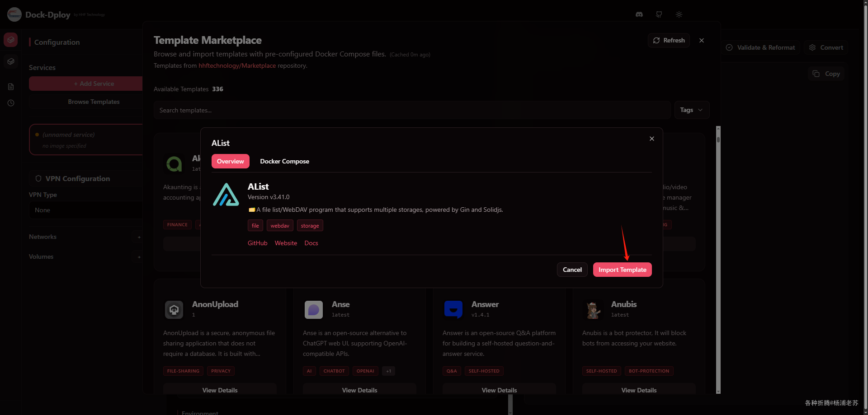The height and width of the screenshot is (415, 868).
Task: View Details for Answer
Action: coord(500,389)
